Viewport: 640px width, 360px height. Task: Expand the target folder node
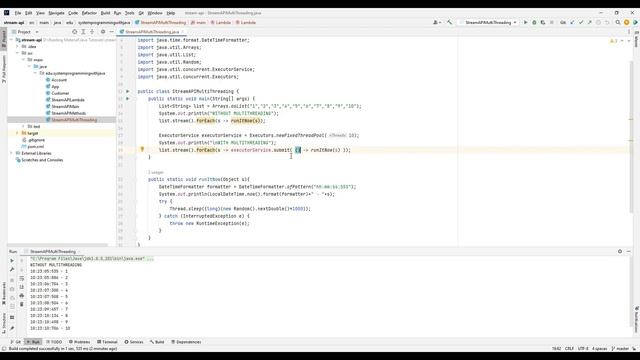pyautogui.click(x=18, y=133)
